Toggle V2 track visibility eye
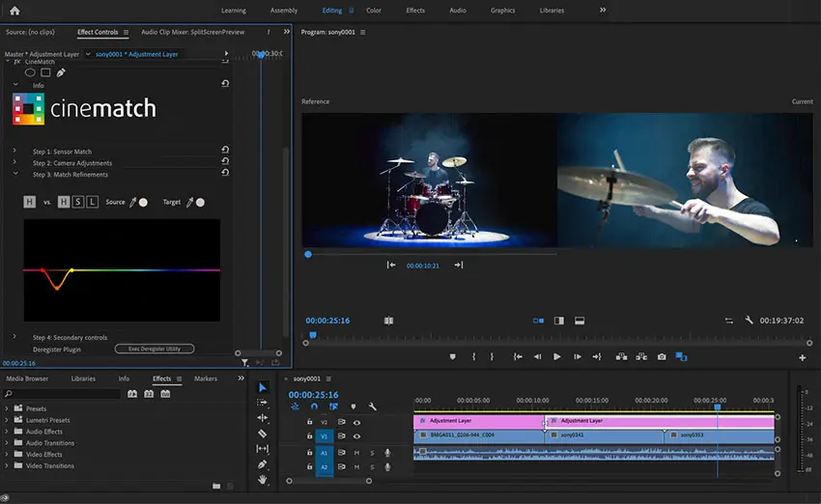Screen dimensions: 821x504 click(356, 422)
